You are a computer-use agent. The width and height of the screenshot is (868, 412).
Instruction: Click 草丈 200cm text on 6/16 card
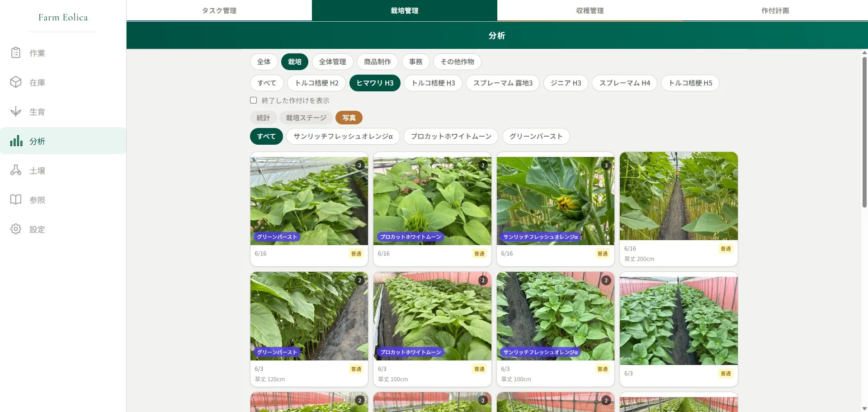coord(639,259)
